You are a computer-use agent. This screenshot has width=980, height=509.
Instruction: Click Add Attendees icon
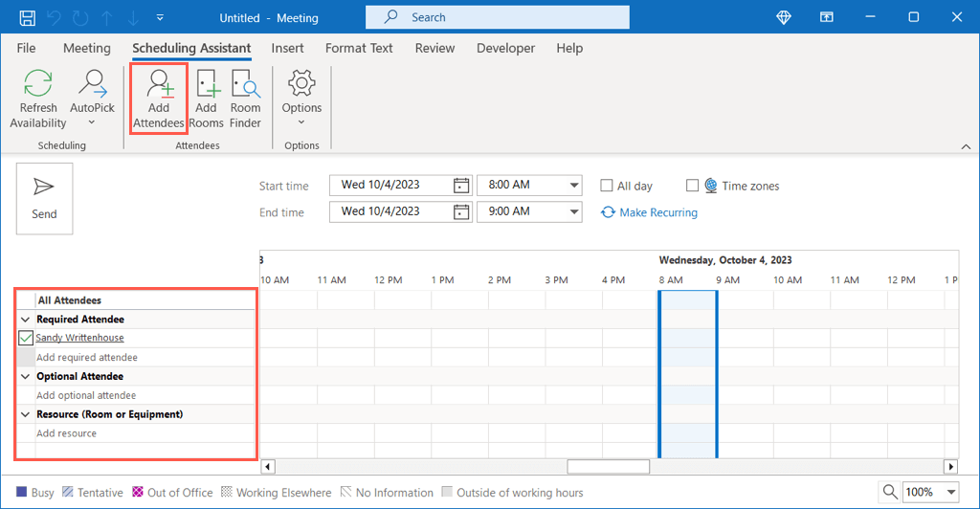pyautogui.click(x=159, y=98)
